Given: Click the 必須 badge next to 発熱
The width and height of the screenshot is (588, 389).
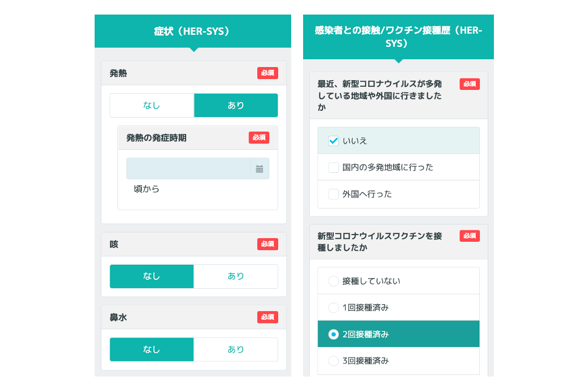Looking at the screenshot, I should coord(268,73).
